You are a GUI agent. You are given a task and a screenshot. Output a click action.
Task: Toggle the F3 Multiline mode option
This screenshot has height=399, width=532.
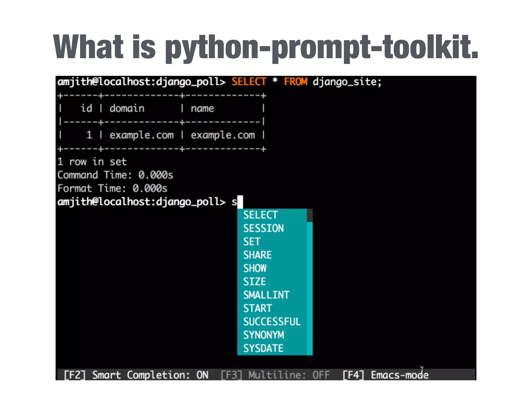point(275,375)
